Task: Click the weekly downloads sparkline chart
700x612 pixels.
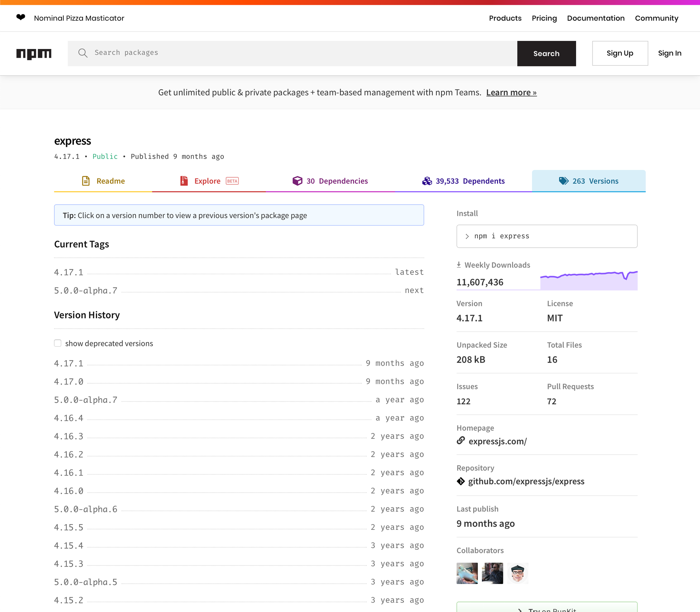Action: [x=589, y=280]
